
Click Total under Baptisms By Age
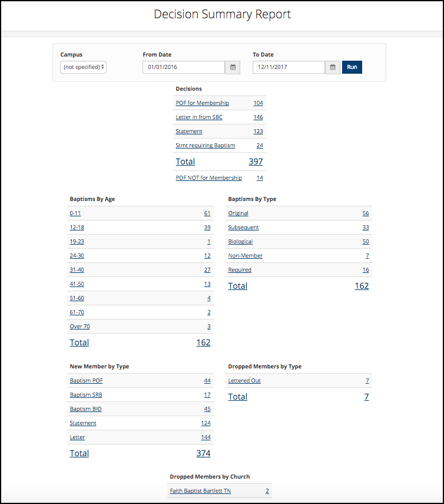click(79, 342)
